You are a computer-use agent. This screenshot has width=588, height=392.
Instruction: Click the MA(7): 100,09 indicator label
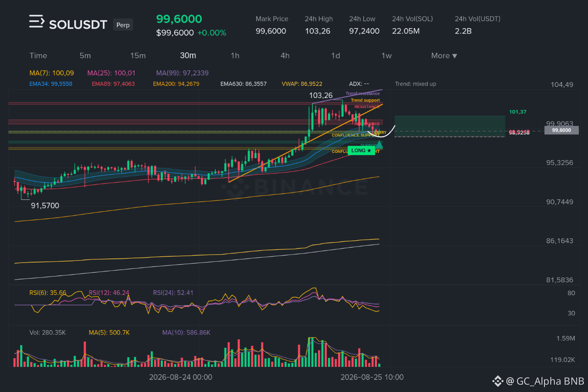click(x=52, y=73)
